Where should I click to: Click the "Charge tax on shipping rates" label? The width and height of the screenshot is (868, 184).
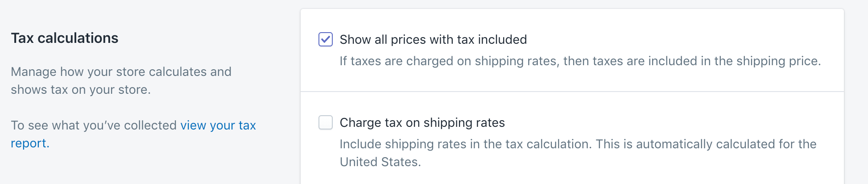(x=422, y=123)
